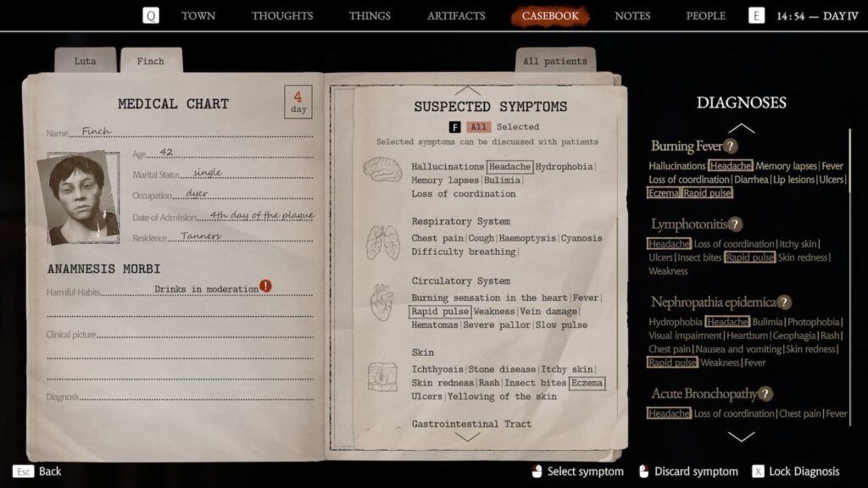Select Difficulty breathing symptom
This screenshot has height=488, width=868.
coord(464,252)
